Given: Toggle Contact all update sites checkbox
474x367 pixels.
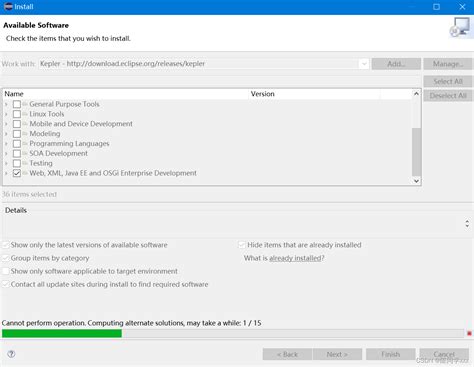Looking at the screenshot, I should [x=6, y=284].
